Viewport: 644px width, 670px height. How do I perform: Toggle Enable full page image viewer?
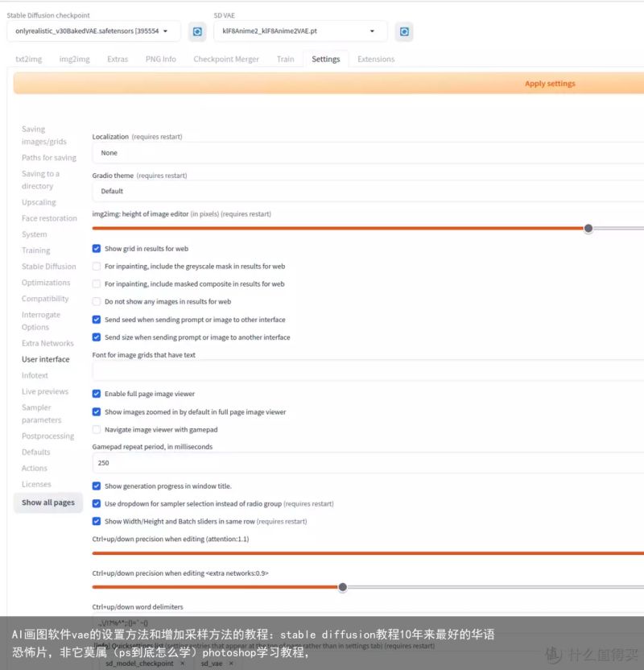pos(97,394)
